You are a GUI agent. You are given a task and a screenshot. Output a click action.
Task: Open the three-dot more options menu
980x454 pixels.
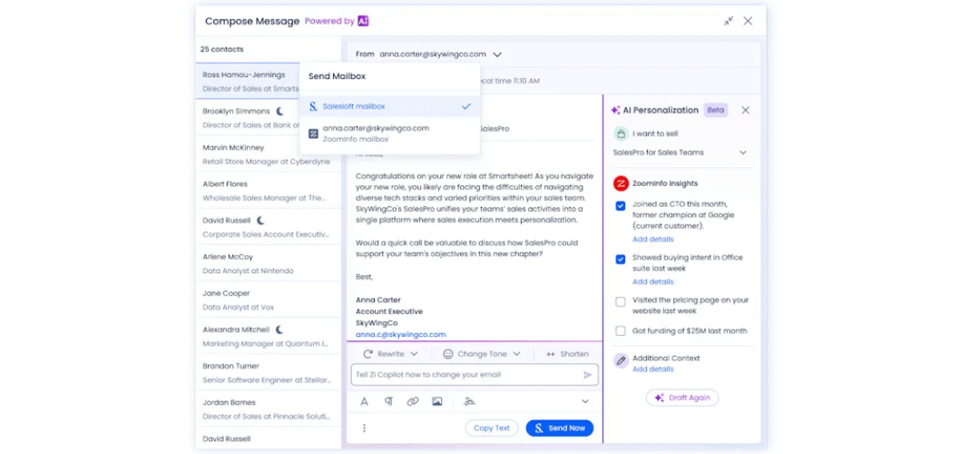click(x=365, y=429)
